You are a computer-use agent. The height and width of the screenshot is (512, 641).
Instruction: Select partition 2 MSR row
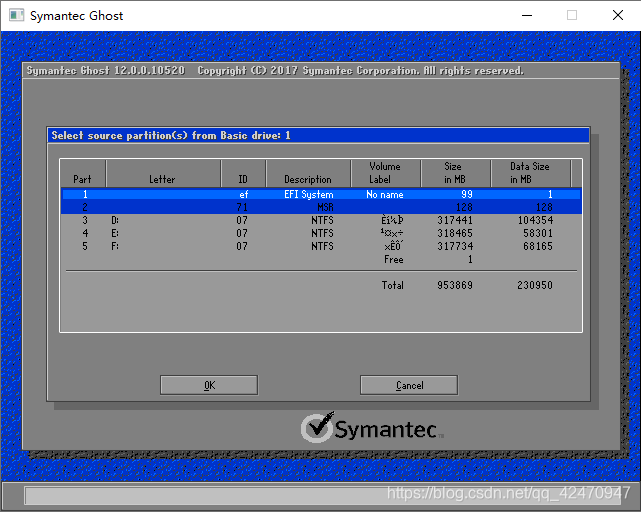tap(321, 207)
